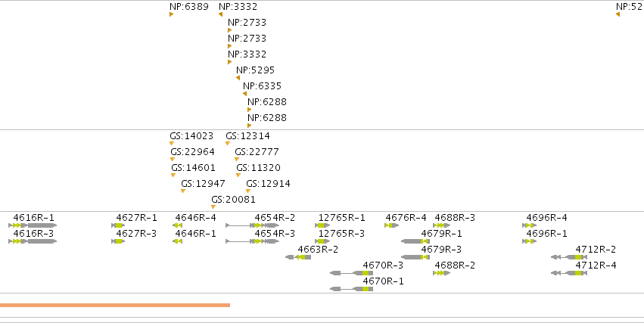The image size is (644, 323).
Task: Select the 12765R-1 transcript glyph
Action: [322, 225]
